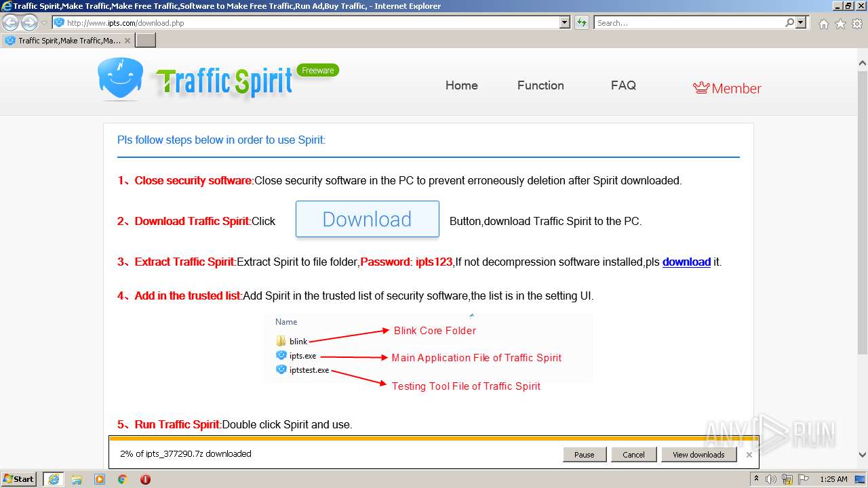868x488 pixels.
Task: Click View downloads button
Action: 698,455
